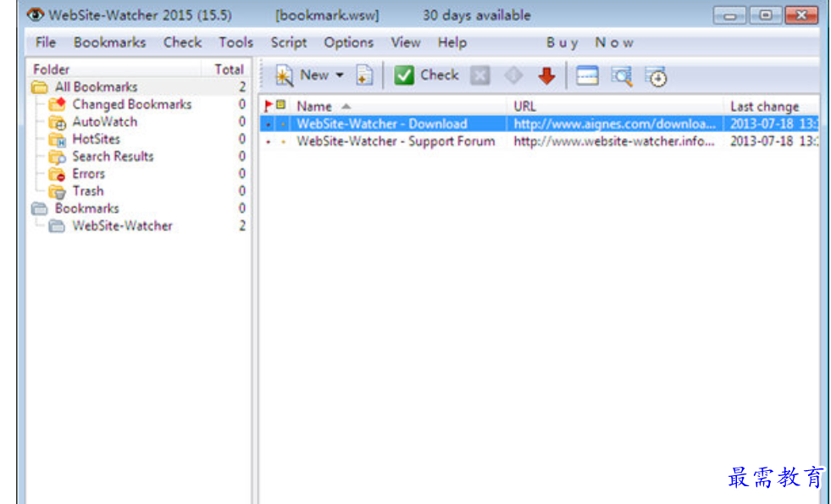
Task: Select the Changed Bookmarks folder
Action: (132, 104)
